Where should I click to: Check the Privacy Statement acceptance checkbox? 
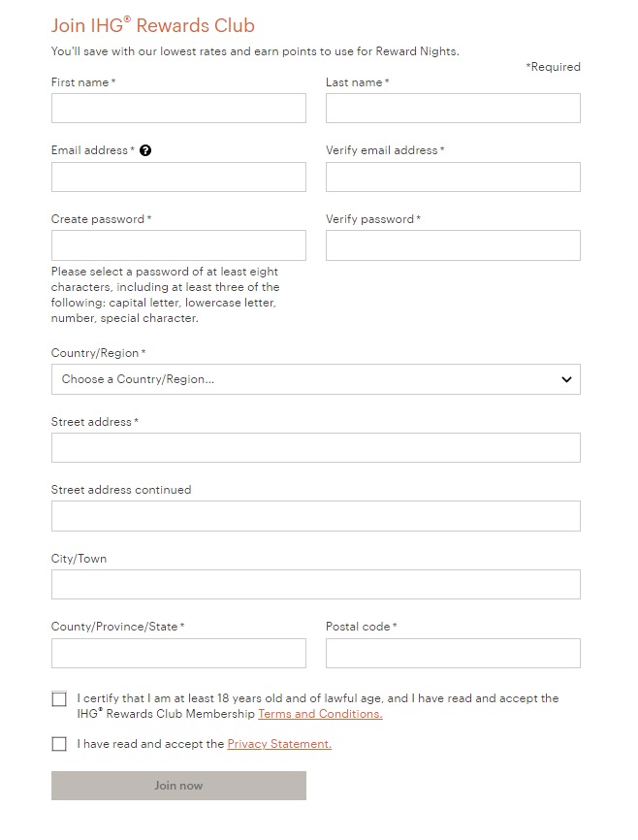pos(59,744)
